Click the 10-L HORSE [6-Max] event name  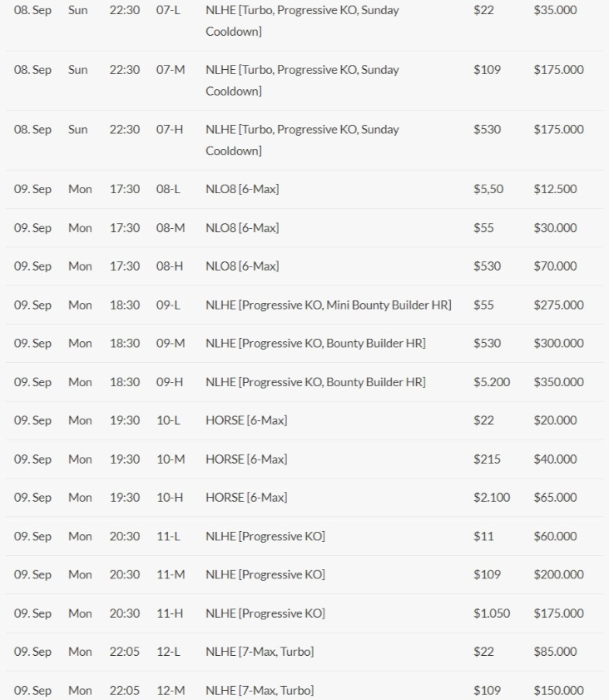pos(246,420)
